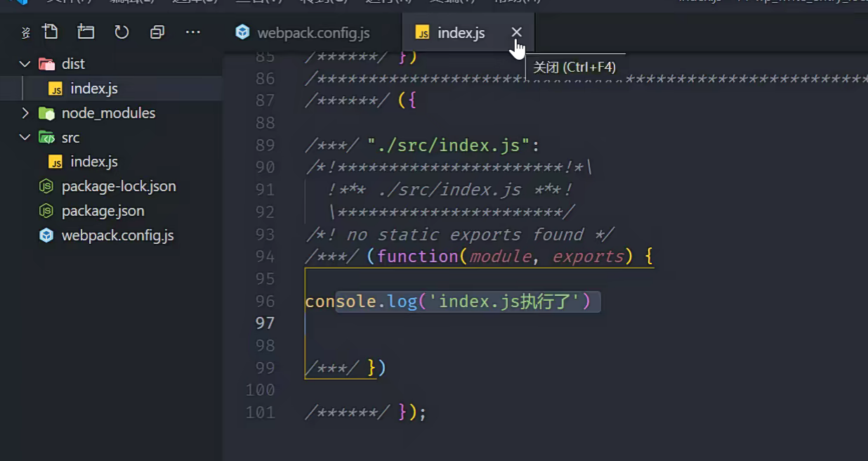
Task: Collapse the src folder
Action: (25, 138)
